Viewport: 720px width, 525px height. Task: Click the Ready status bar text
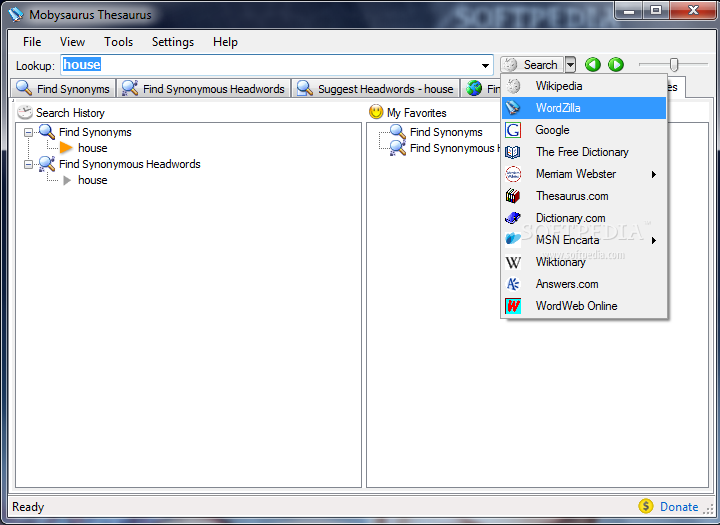pos(28,507)
